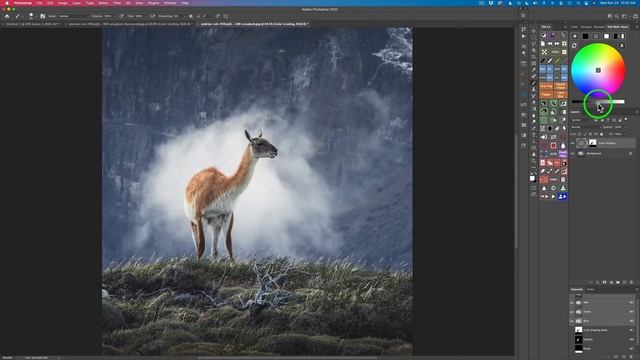
Task: Select the Horizontal Type tool
Action: pos(534,135)
